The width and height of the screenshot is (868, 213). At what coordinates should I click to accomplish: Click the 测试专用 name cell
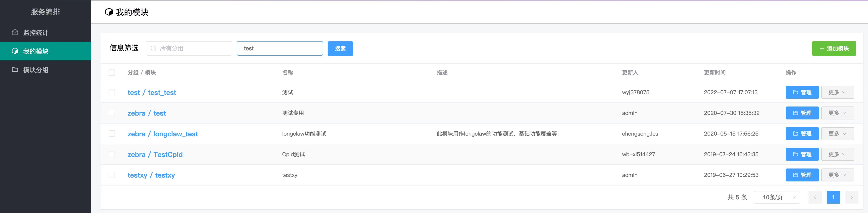(293, 113)
